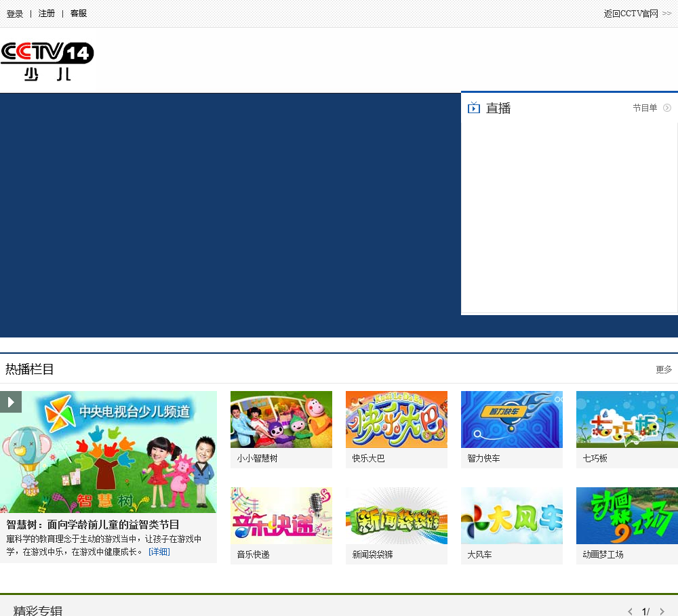
Task: Click the 动画梦工场 caption text
Action: tap(603, 554)
